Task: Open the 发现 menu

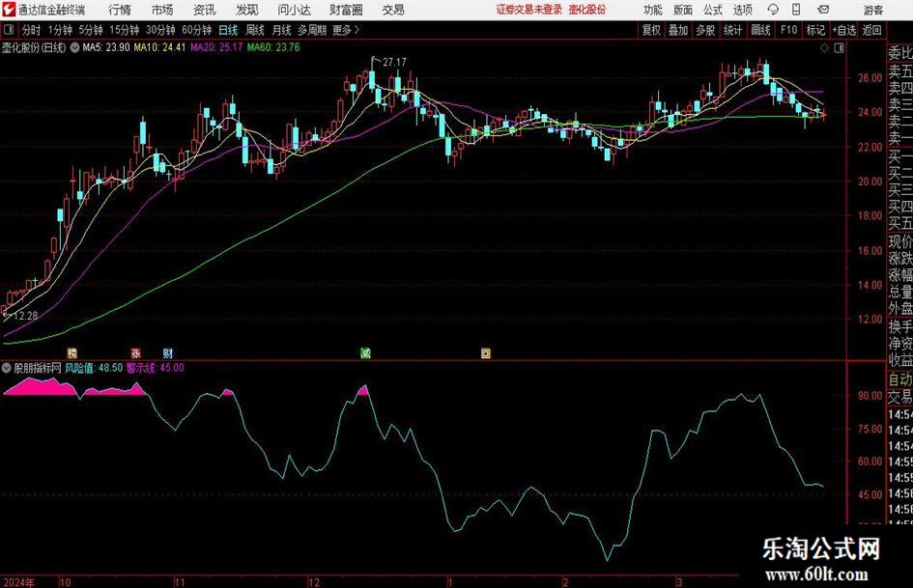Action: coord(247,10)
